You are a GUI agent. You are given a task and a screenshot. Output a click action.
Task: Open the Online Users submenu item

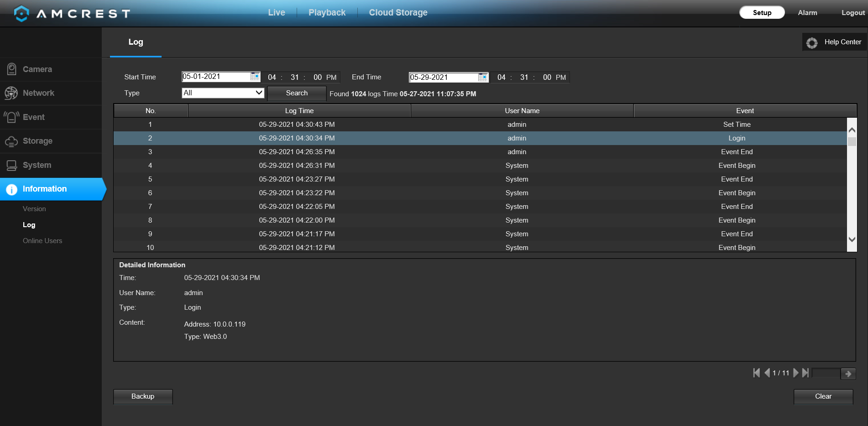tap(42, 241)
